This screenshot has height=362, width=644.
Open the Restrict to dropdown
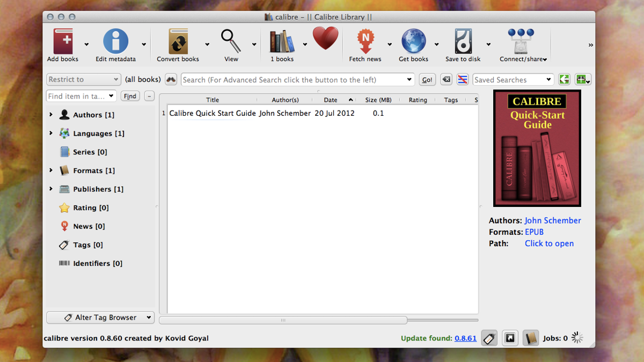83,79
